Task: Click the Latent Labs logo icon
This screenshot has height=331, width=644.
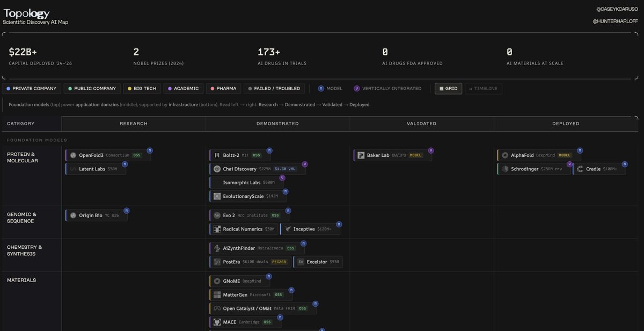Action: (x=74, y=169)
